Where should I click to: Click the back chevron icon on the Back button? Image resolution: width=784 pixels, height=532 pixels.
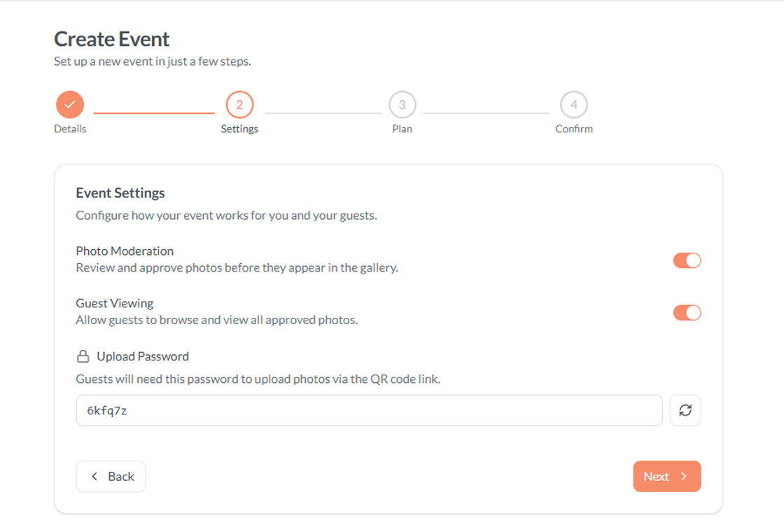tap(94, 476)
